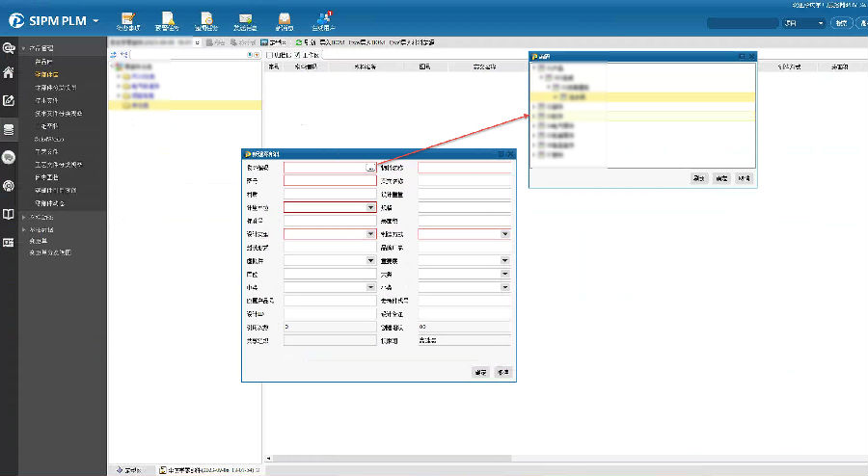Click the home icon in left sidebar

coord(9,72)
